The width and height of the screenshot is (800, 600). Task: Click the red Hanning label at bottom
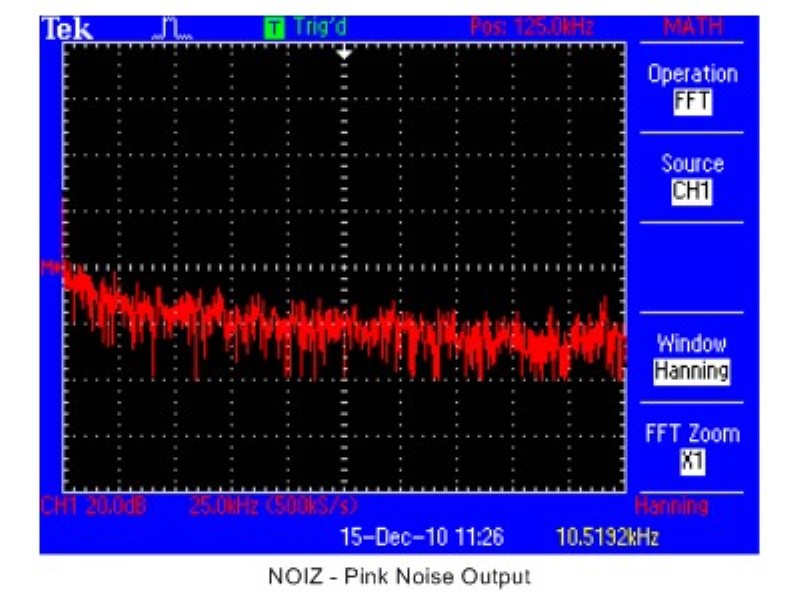671,505
